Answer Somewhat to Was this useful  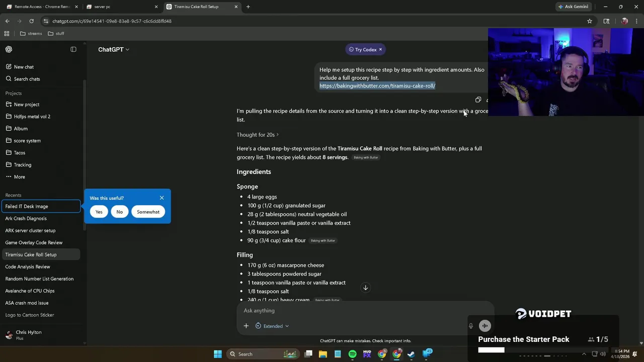click(148, 212)
